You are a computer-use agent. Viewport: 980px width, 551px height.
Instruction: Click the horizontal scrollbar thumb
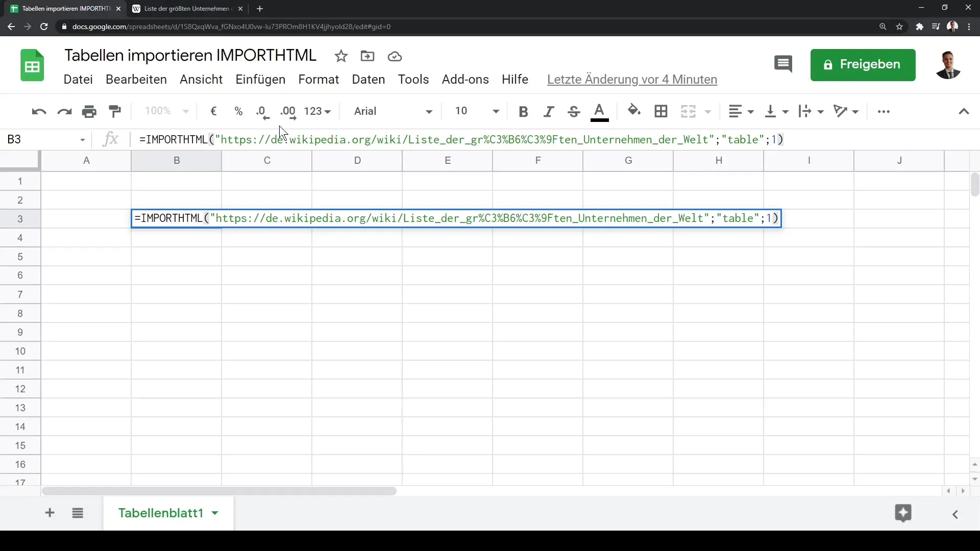[219, 491]
